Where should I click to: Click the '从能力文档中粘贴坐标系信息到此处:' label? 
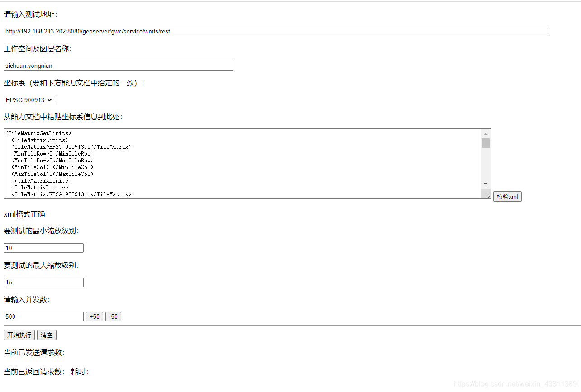[x=63, y=117]
